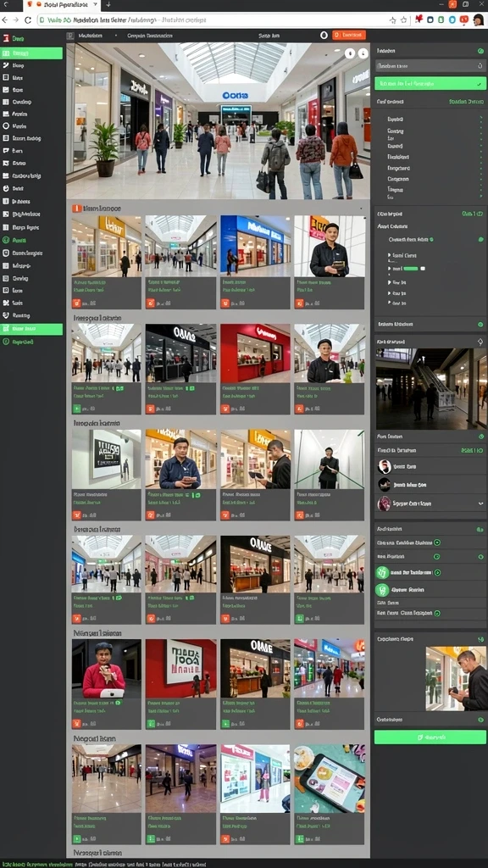Click the drop icon beside the orange button

click(324, 35)
